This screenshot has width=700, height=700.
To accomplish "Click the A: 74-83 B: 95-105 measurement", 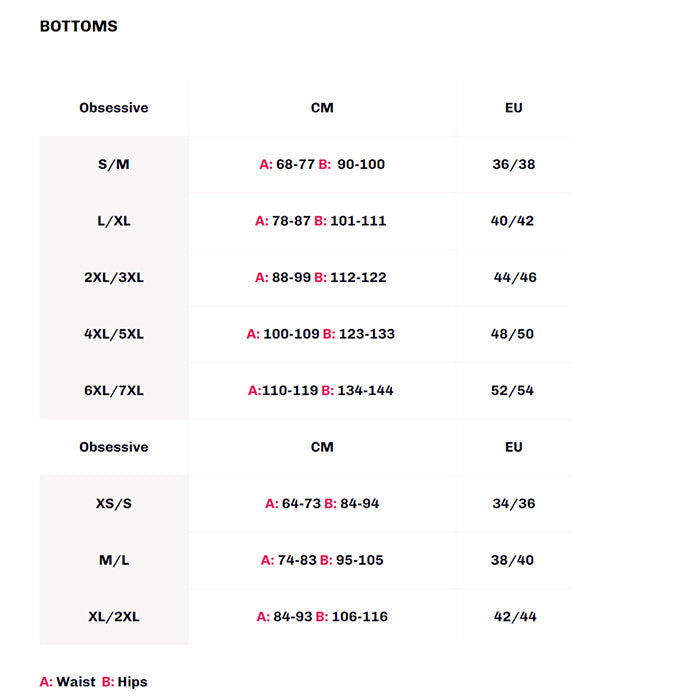I will [322, 560].
